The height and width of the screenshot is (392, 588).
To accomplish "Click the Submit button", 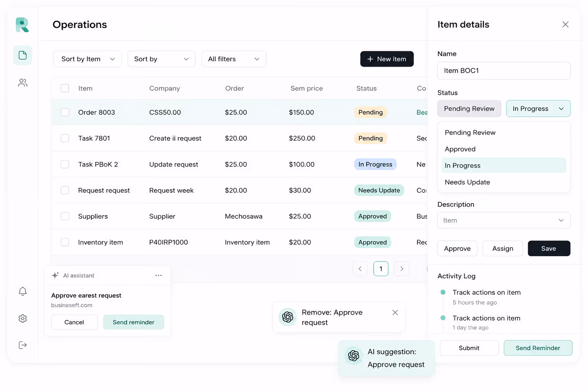I will click(469, 348).
